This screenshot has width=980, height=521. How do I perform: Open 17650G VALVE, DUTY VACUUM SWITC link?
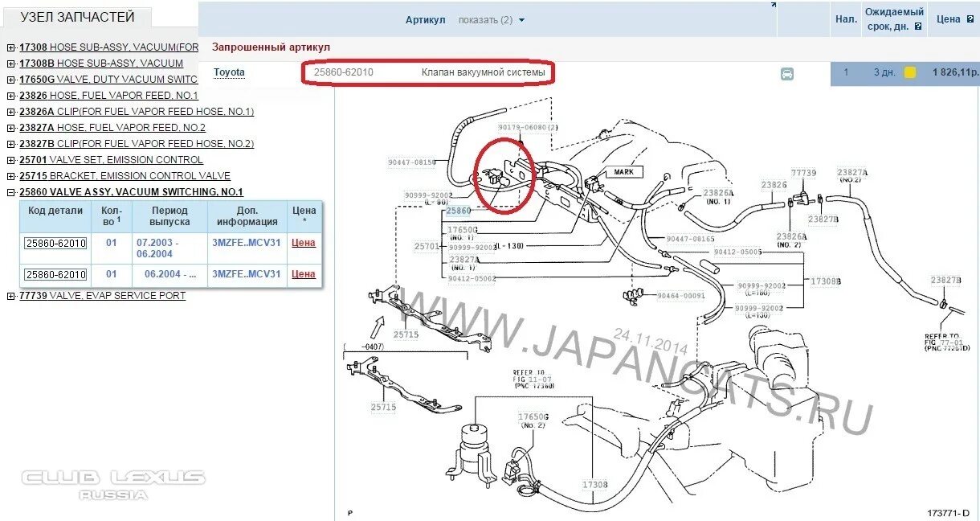pos(108,80)
